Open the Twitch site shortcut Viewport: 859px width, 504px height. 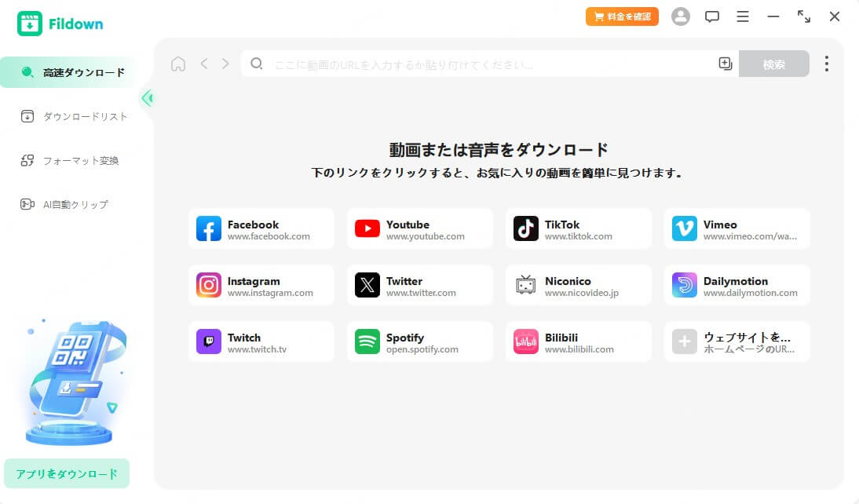point(261,341)
